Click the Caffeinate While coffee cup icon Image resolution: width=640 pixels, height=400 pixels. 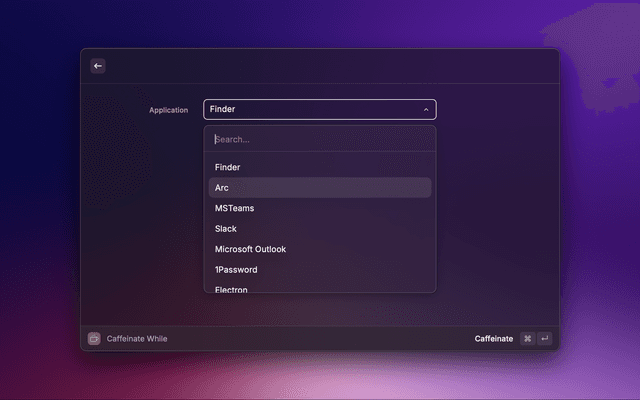94,339
